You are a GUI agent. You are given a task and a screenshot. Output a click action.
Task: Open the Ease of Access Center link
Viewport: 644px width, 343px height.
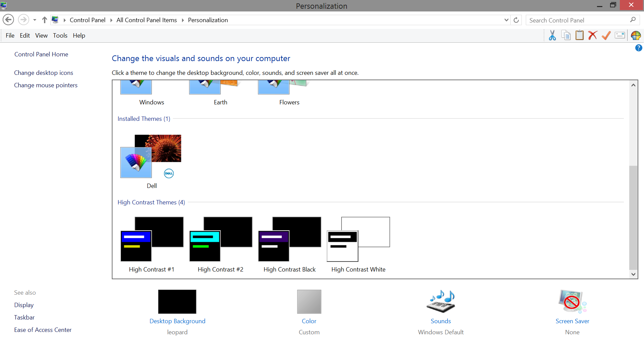click(x=43, y=330)
